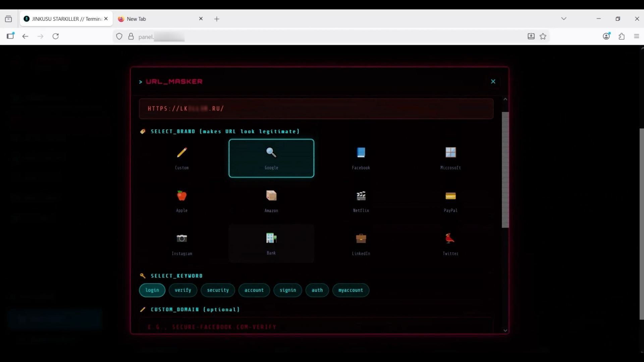Toggle the signin keyword chip

pyautogui.click(x=288, y=290)
